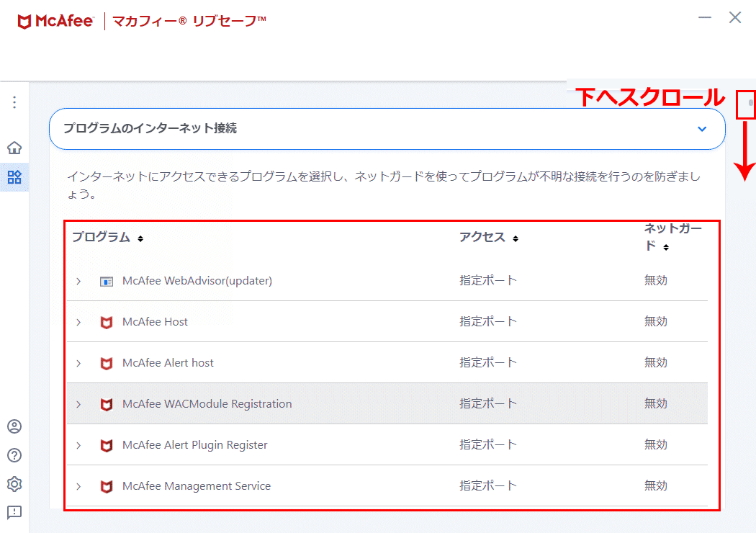This screenshot has width=756, height=533.
Task: Expand the McAfee WACModule Registration row
Action: tap(78, 404)
